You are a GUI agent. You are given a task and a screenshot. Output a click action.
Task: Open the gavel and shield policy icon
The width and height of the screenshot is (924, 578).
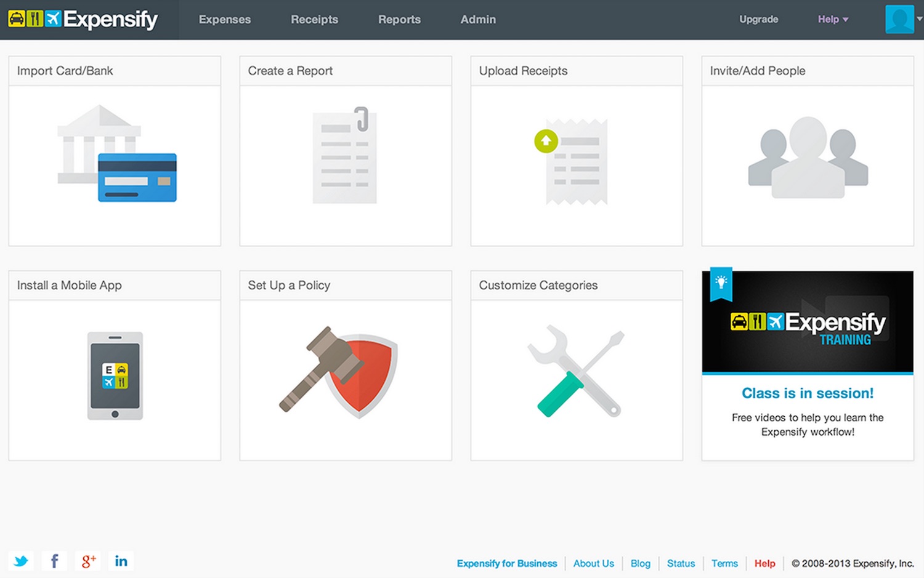338,371
